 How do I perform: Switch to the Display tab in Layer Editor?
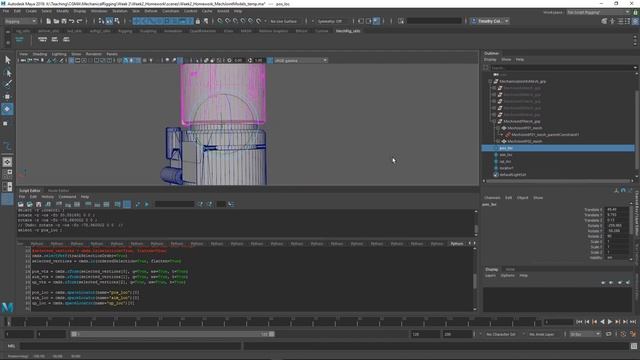[x=491, y=269]
